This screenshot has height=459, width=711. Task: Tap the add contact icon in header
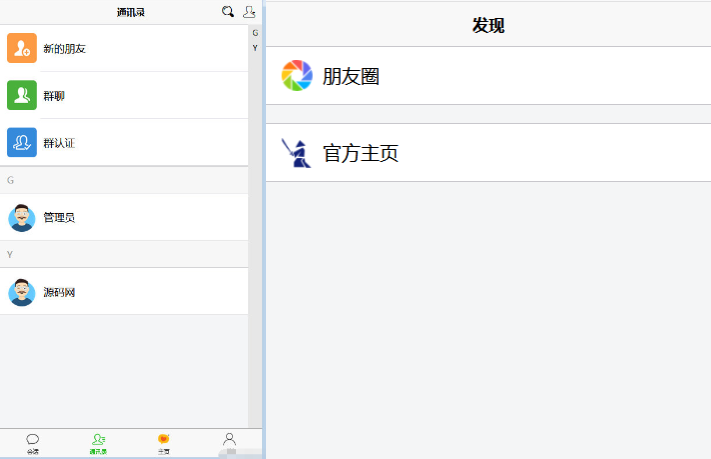click(x=249, y=12)
